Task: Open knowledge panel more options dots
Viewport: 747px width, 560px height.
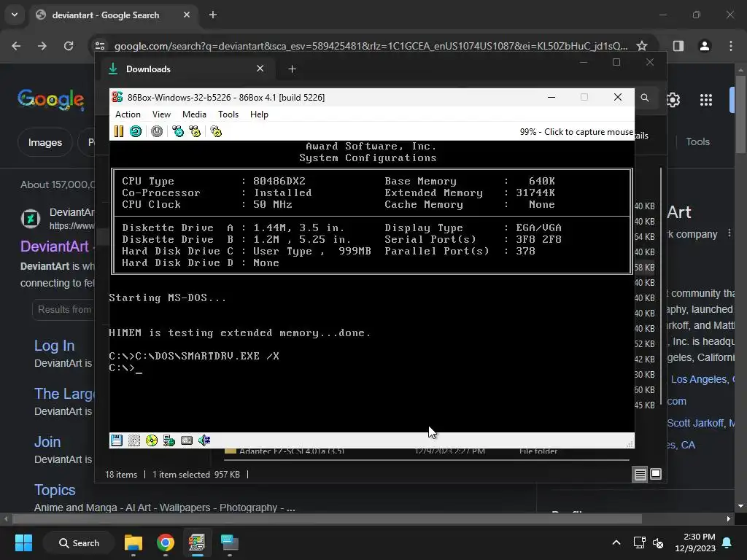Action: pos(729,233)
